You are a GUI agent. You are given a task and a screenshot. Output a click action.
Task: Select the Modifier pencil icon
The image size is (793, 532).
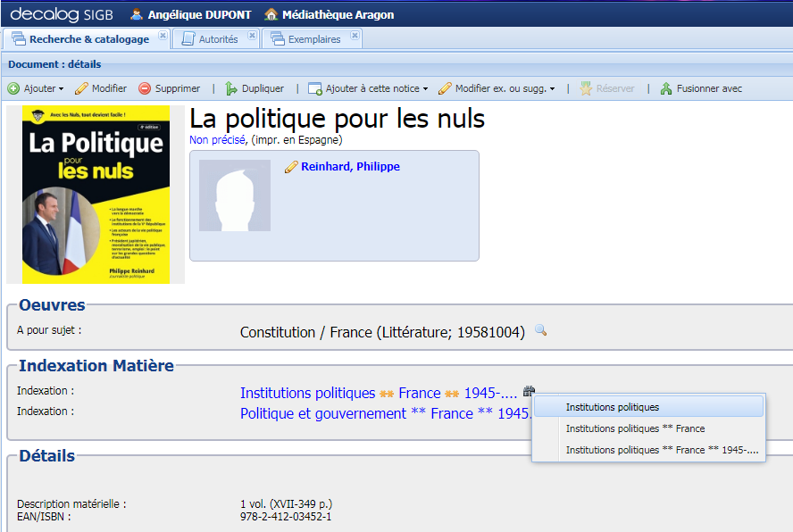tap(83, 88)
